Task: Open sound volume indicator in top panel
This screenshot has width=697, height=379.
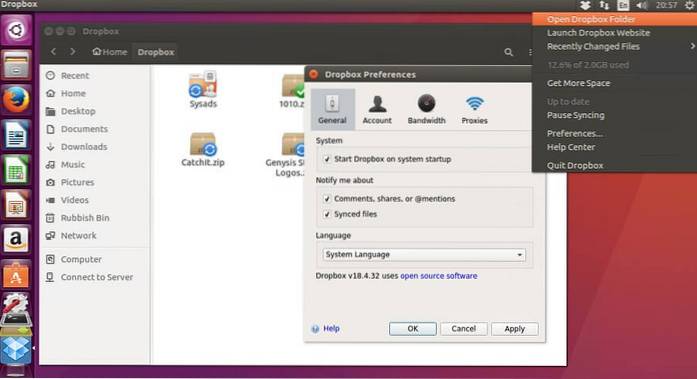Action: point(641,5)
